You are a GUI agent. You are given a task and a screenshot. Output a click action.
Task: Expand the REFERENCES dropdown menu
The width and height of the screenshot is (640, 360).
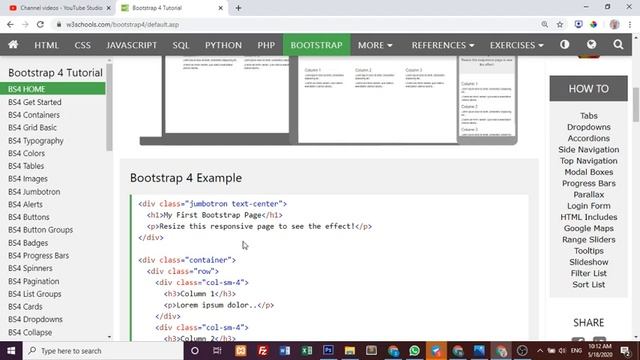click(443, 45)
